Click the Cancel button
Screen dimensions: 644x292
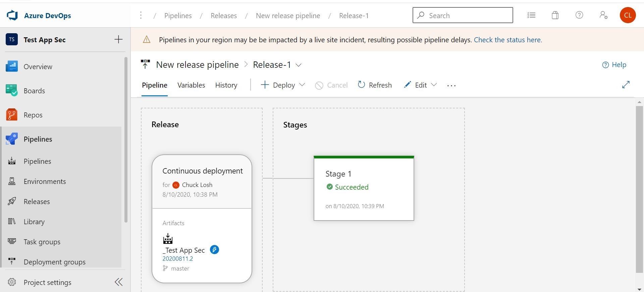click(x=331, y=85)
